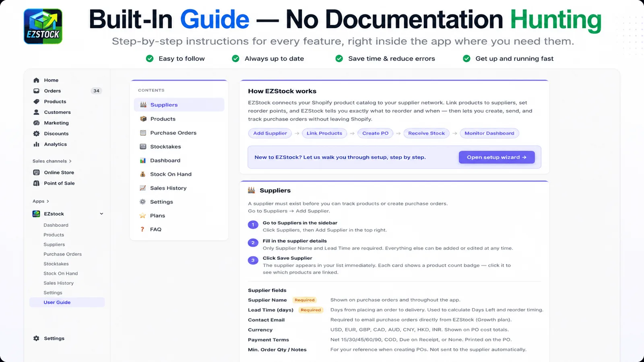Click the Stock On Hand bag icon
Screen dimensions: 644x362
point(143,174)
